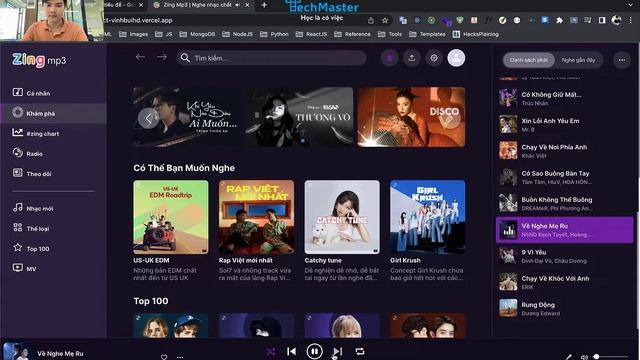Play Có Sao Buông Bàn Tay in queue

tap(564, 177)
